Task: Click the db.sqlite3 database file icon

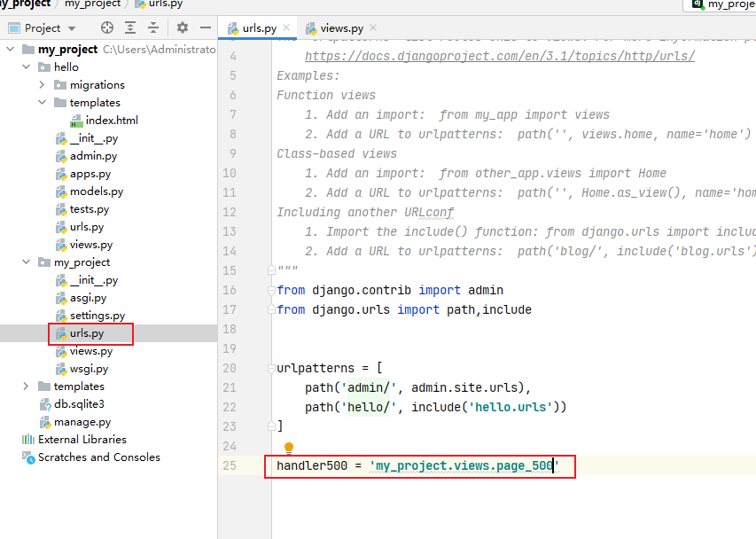Action: [45, 405]
